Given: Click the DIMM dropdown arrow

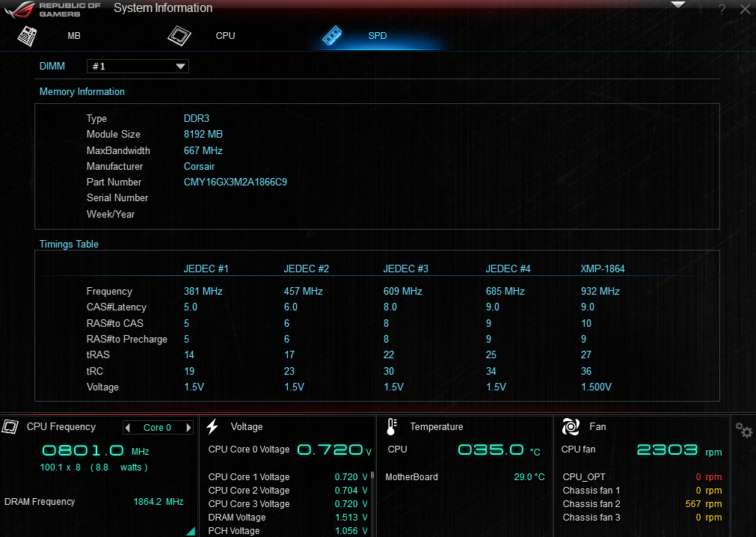Looking at the screenshot, I should coord(180,67).
